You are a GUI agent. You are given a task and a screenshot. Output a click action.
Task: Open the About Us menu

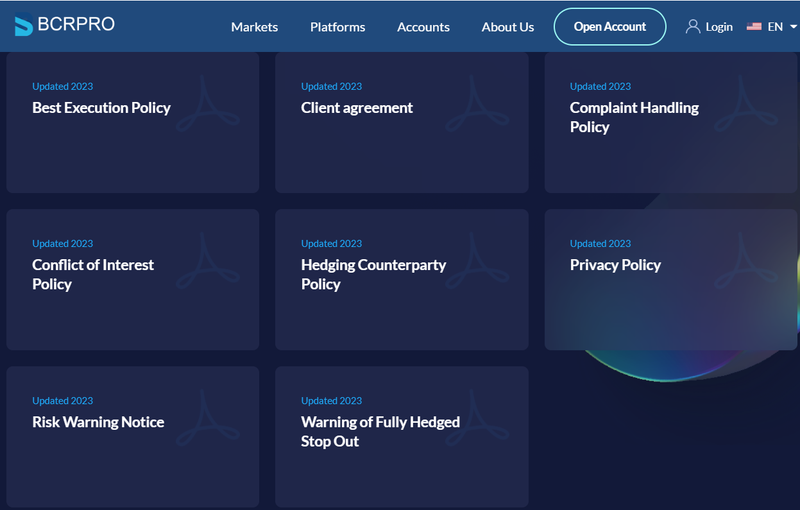pyautogui.click(x=508, y=27)
